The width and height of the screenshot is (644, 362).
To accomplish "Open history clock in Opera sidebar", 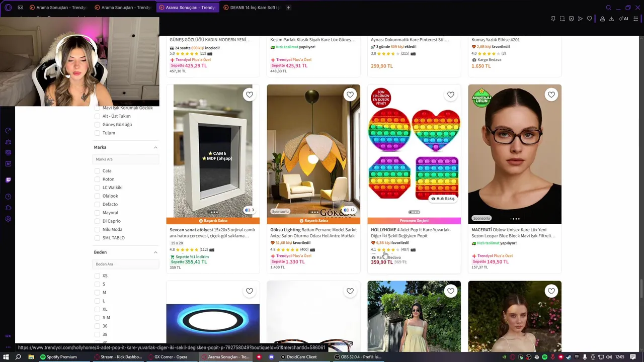I will pos(8,197).
